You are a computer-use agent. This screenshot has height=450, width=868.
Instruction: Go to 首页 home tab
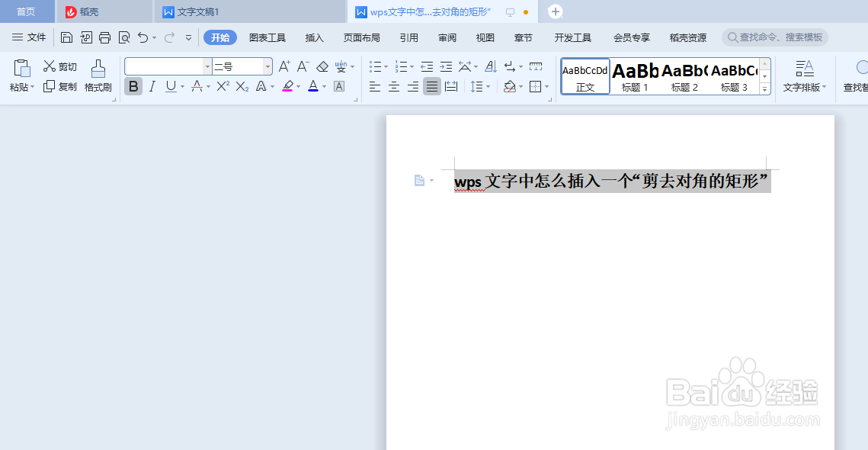tap(26, 11)
